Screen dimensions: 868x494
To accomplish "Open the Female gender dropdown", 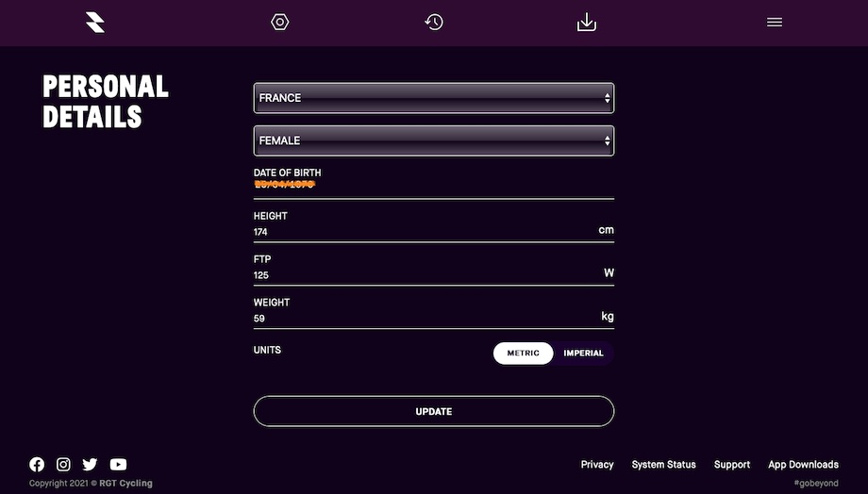I will [434, 141].
